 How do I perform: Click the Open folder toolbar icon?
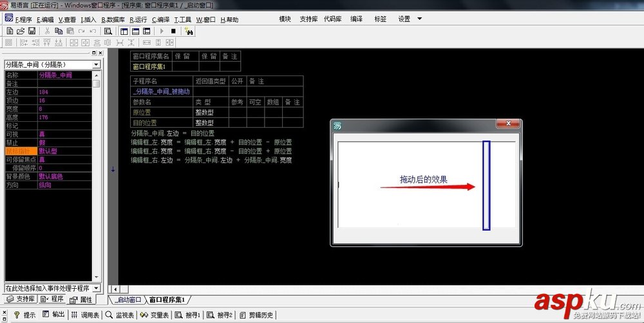[21, 31]
